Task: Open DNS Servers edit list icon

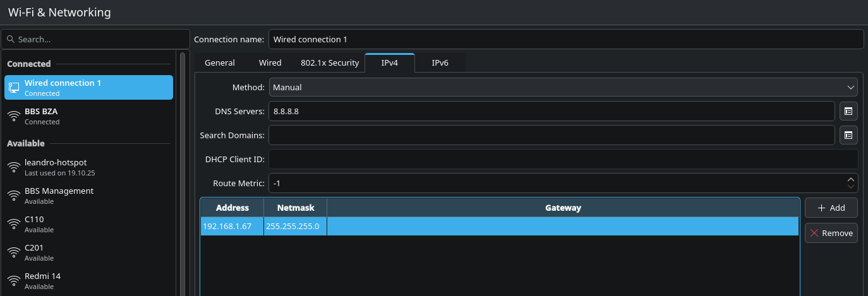Action: [848, 111]
